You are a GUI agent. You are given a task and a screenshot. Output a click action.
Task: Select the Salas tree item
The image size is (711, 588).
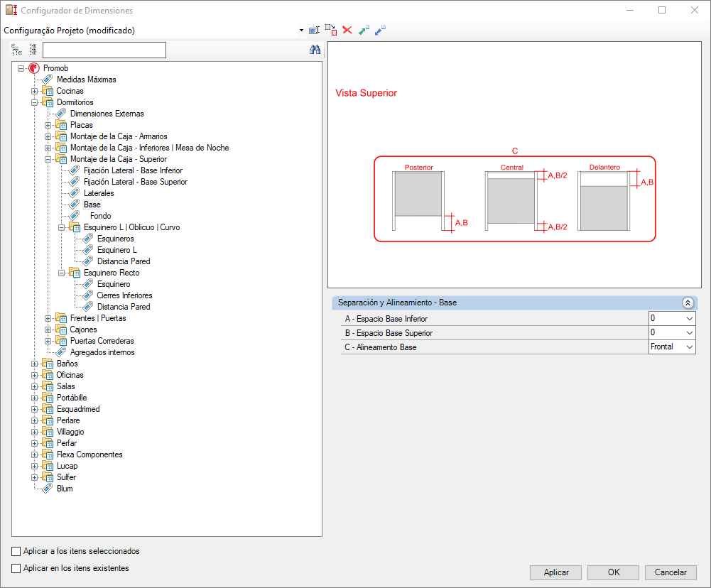coord(66,386)
